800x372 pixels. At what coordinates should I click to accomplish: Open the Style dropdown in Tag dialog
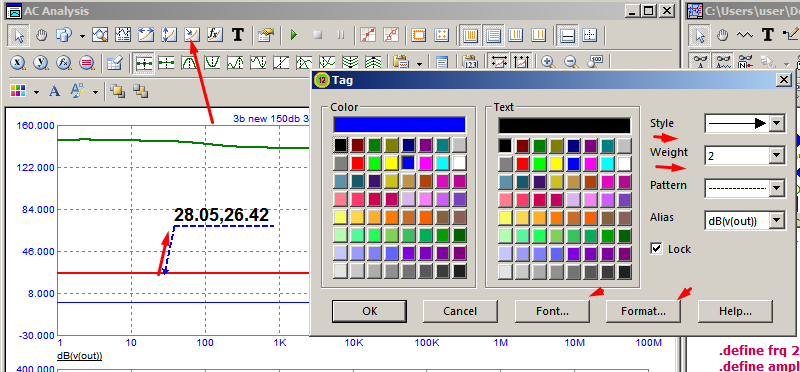[x=777, y=123]
